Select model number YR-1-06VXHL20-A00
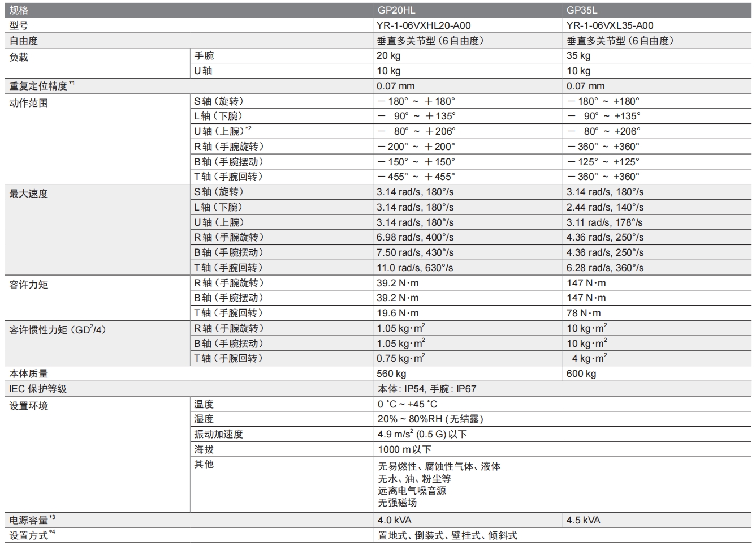The width and height of the screenshot is (756, 545). tap(424, 25)
